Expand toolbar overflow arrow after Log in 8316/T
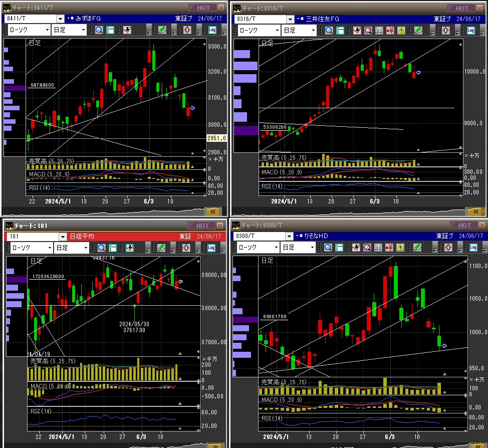488x448 pixels. [x=482, y=32]
